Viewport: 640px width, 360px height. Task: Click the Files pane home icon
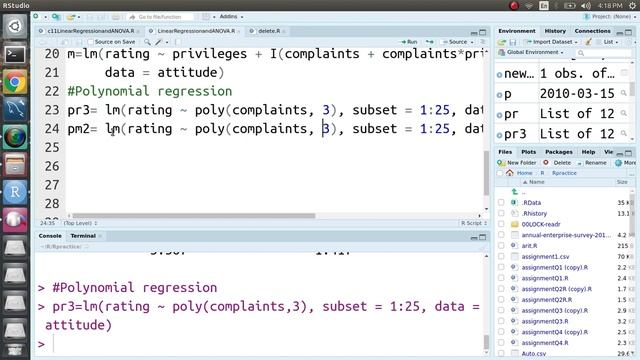510,173
